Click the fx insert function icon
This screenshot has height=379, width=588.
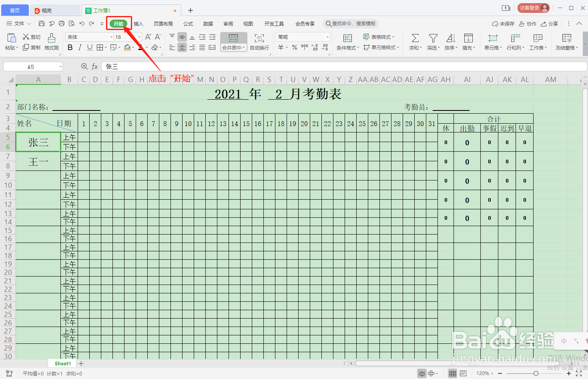click(x=95, y=66)
